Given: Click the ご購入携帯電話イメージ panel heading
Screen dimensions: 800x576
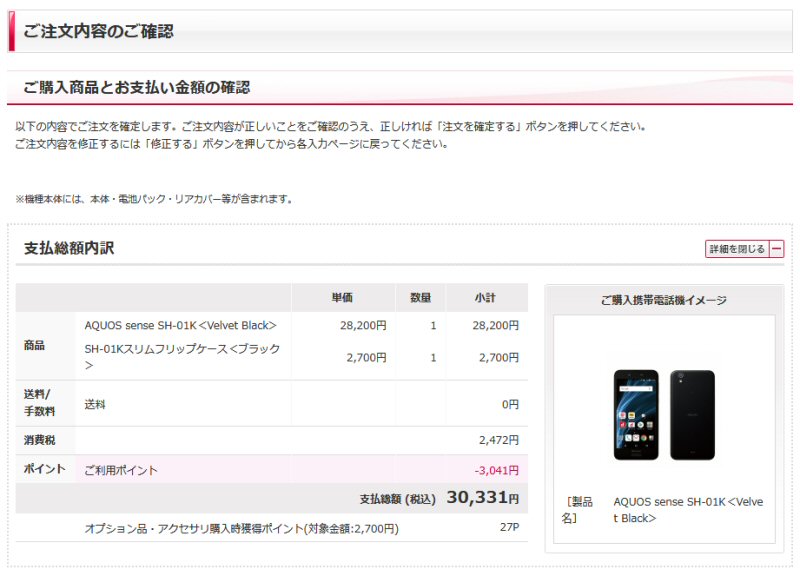Looking at the screenshot, I should click(664, 300).
